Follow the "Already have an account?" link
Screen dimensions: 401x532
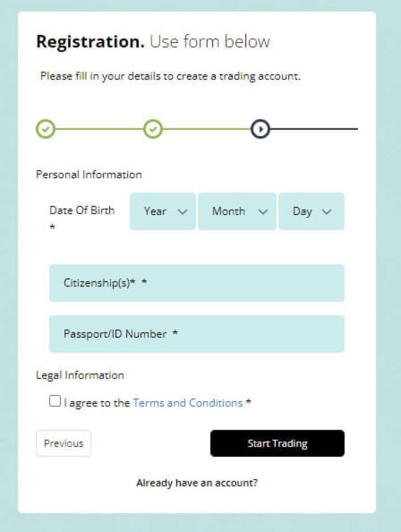(197, 483)
